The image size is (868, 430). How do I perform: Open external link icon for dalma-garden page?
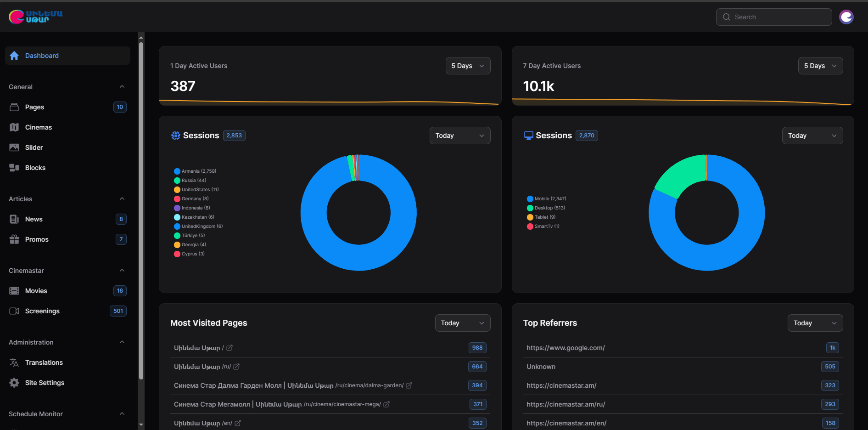point(409,385)
